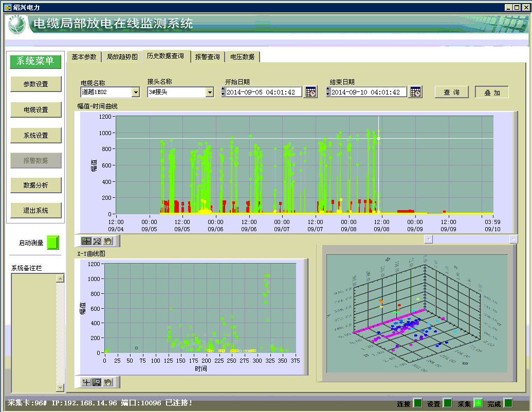This screenshot has width=532, height=412.
Task: Click the start date stepper arrows
Action: (223, 92)
